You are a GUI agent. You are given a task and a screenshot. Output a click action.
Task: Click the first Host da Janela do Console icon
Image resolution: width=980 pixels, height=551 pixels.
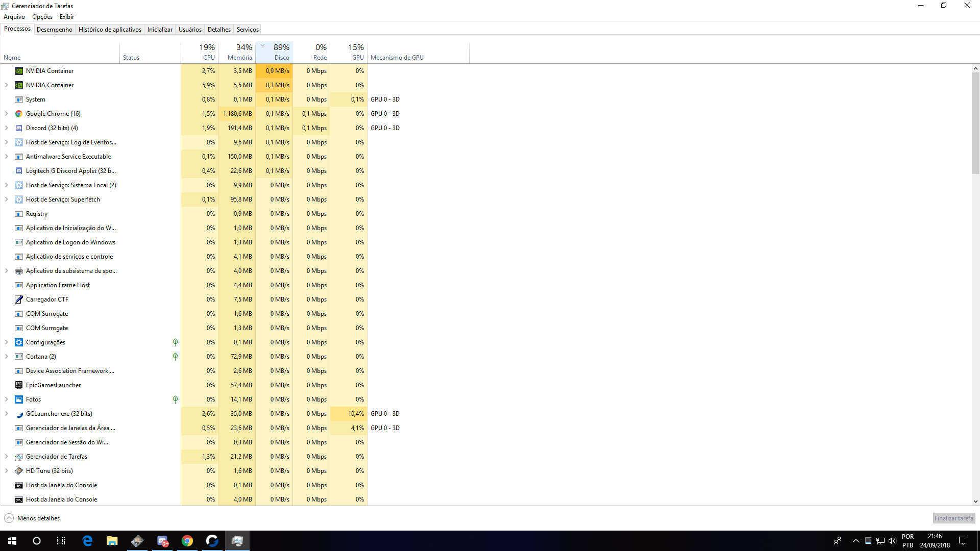19,485
